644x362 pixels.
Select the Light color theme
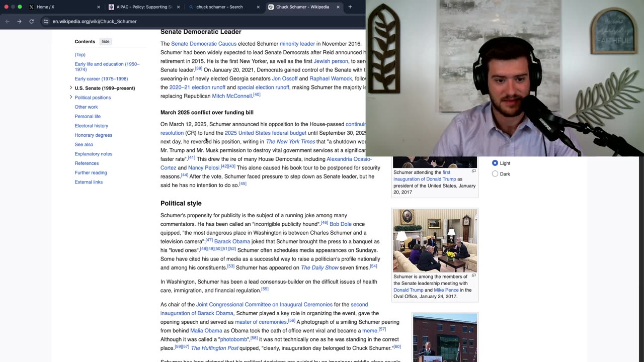tap(495, 163)
